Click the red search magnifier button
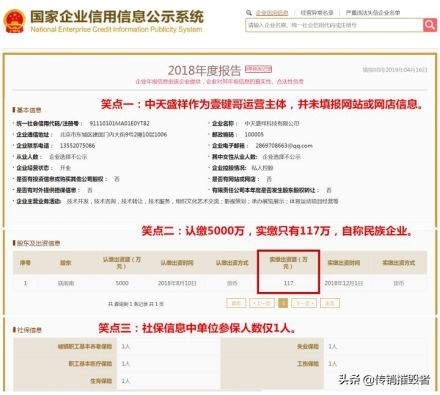The width and height of the screenshot is (440, 395). [x=430, y=25]
